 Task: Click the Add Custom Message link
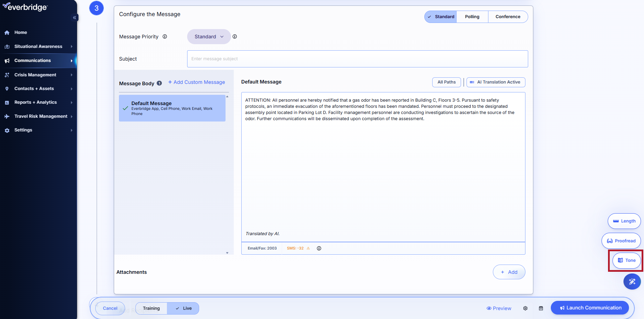196,82
